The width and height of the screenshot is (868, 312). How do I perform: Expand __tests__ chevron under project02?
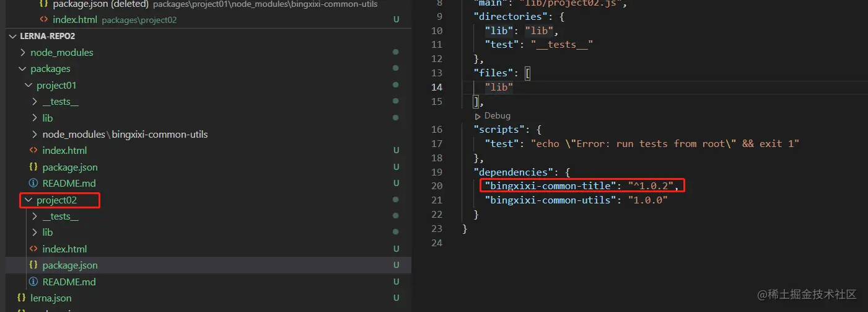coord(35,216)
